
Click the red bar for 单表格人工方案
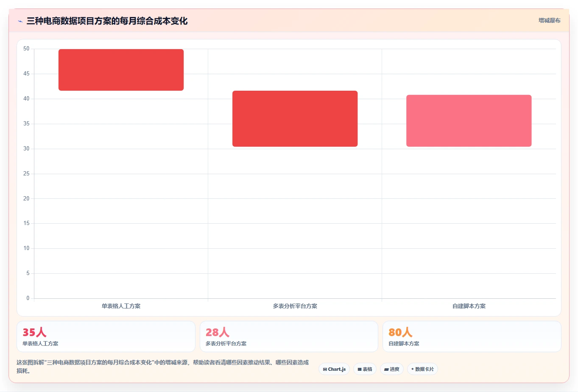coord(121,70)
